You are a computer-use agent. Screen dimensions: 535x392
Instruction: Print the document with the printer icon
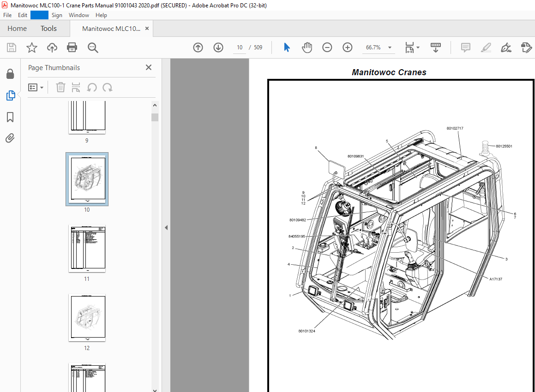click(x=72, y=48)
